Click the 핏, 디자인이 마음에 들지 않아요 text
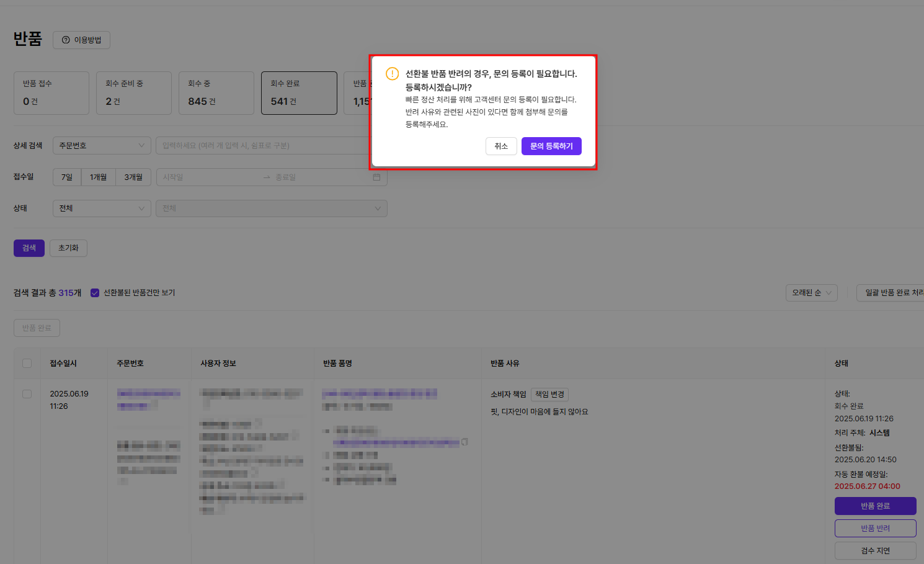The image size is (924, 564). tap(540, 411)
